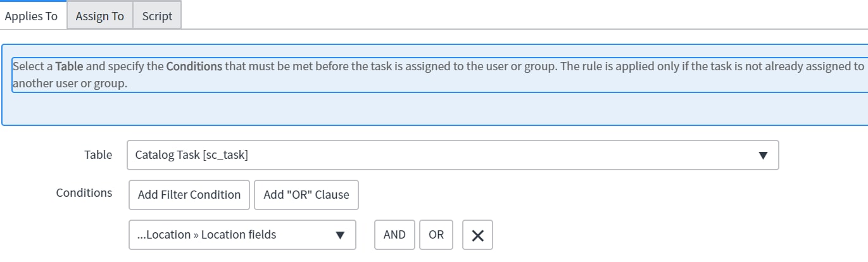This screenshot has width=868, height=262.
Task: Click the bold word Conditions in the info message
Action: [x=194, y=66]
